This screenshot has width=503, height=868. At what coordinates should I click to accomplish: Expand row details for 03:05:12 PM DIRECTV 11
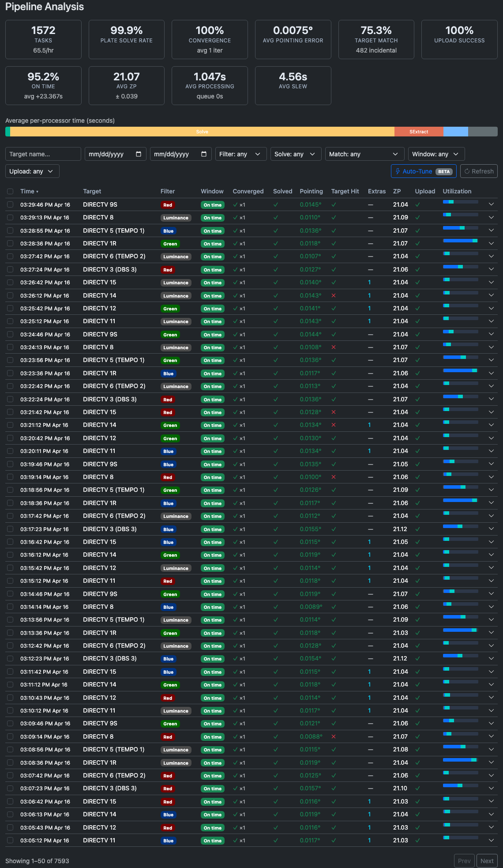click(x=491, y=840)
